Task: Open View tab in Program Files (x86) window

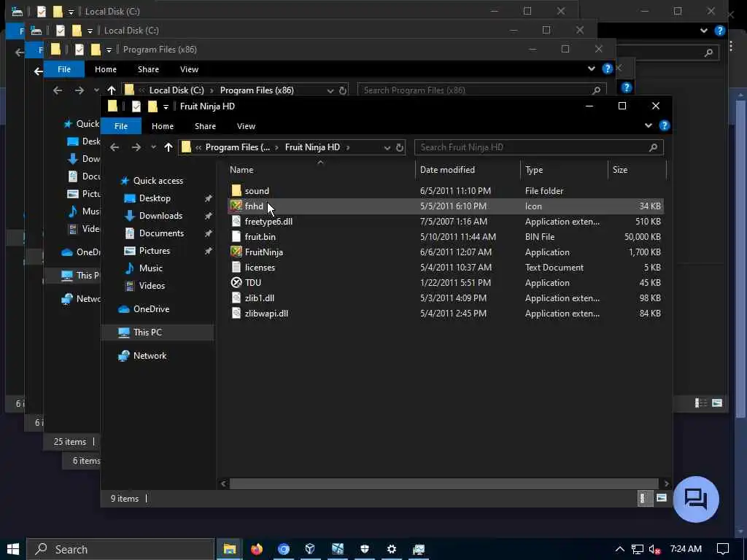Action: 189,69
